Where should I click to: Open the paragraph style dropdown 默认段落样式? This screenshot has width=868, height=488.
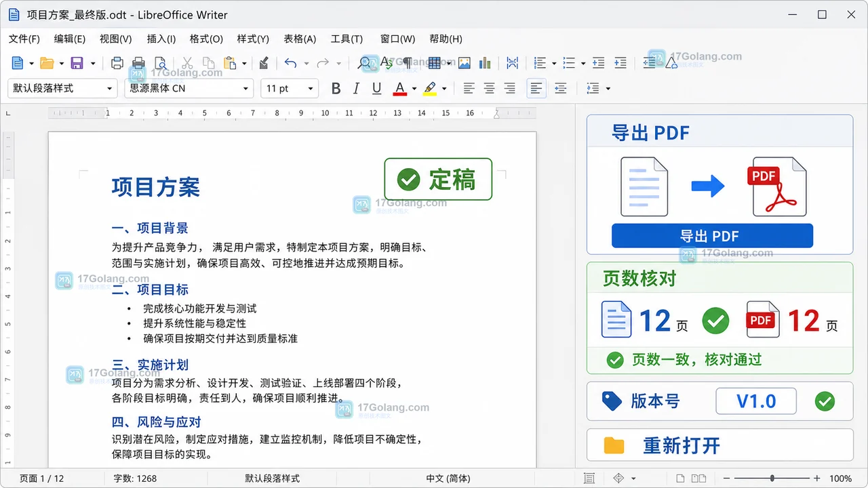tap(62, 88)
